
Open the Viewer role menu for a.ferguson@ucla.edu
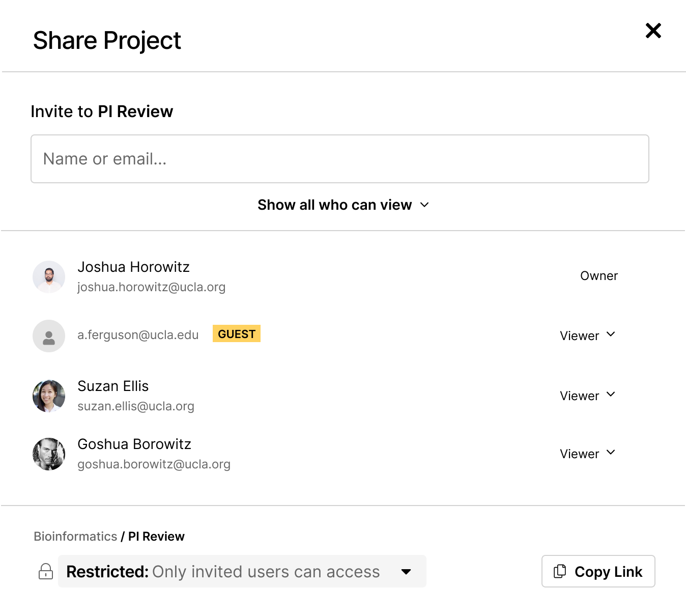588,335
